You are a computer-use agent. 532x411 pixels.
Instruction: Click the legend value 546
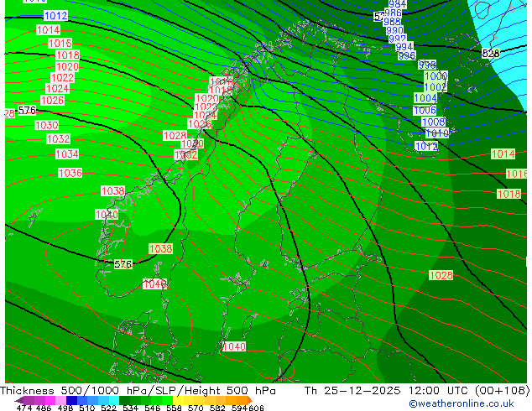[152, 408]
